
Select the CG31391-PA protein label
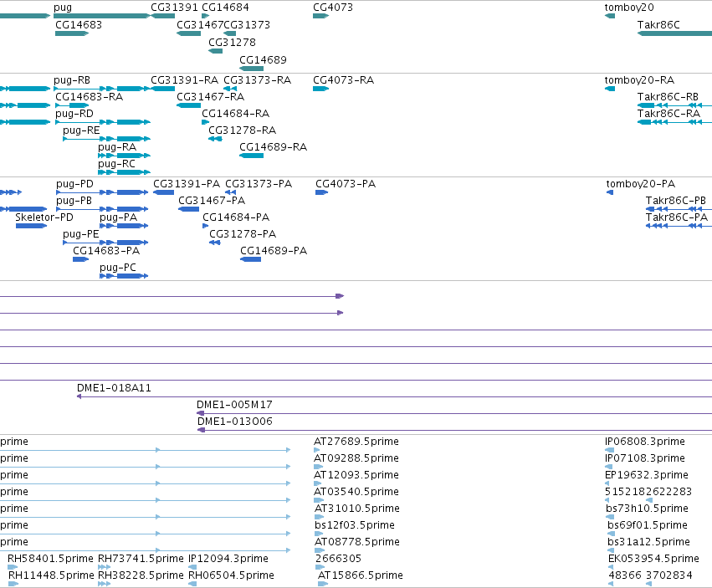187,184
